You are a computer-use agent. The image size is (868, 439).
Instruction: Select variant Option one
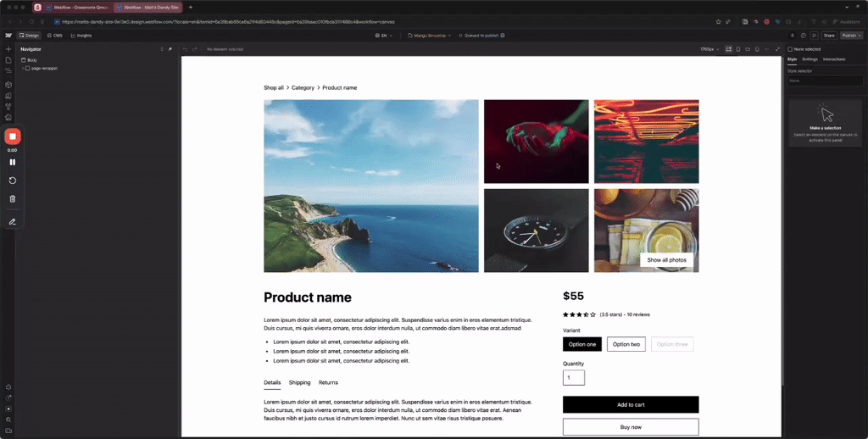(x=582, y=344)
